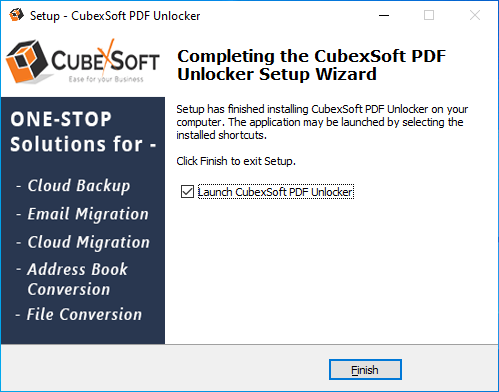Image resolution: width=499 pixels, height=392 pixels.
Task: Click the Cloud Backup entry in sidebar
Action: pyautogui.click(x=79, y=186)
